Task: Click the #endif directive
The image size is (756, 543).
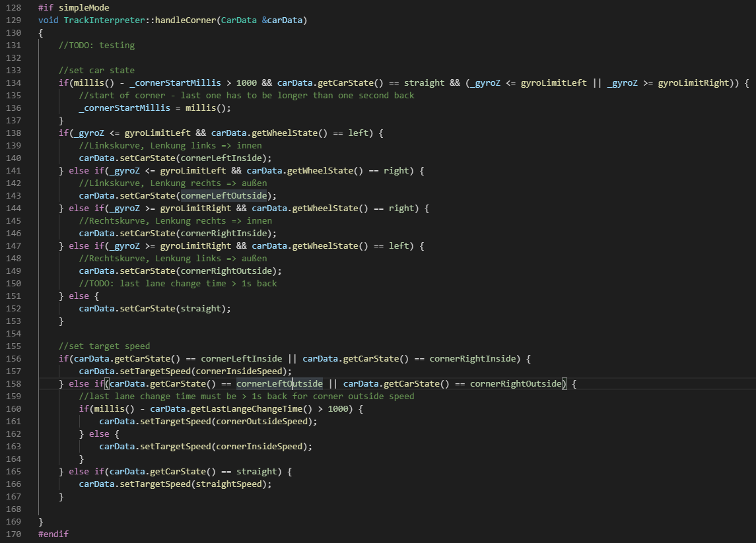Action: tap(53, 534)
